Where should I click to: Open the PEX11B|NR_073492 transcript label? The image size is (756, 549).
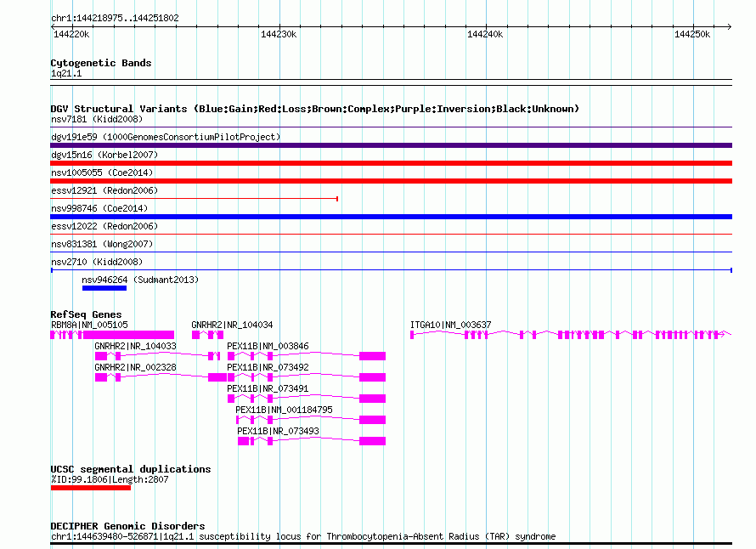268,367
